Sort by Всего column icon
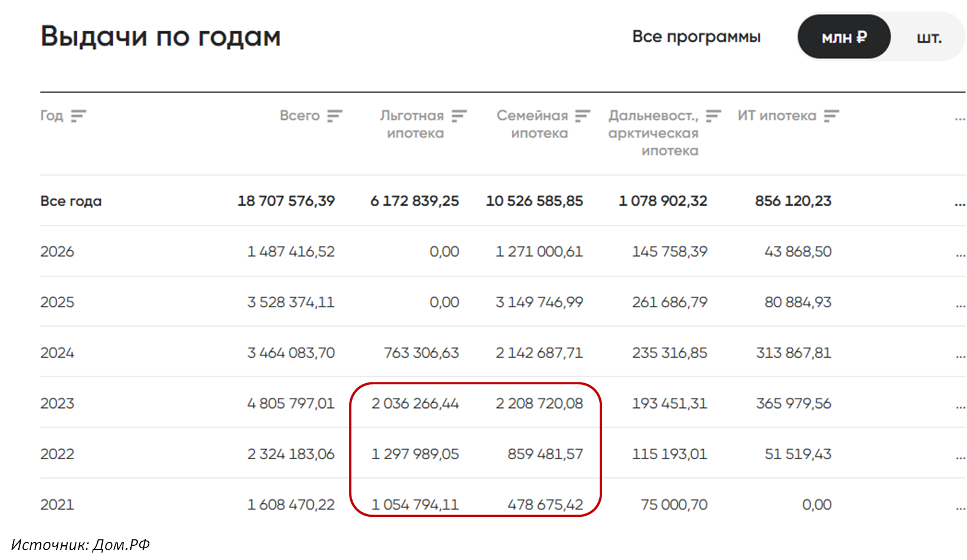 click(335, 116)
